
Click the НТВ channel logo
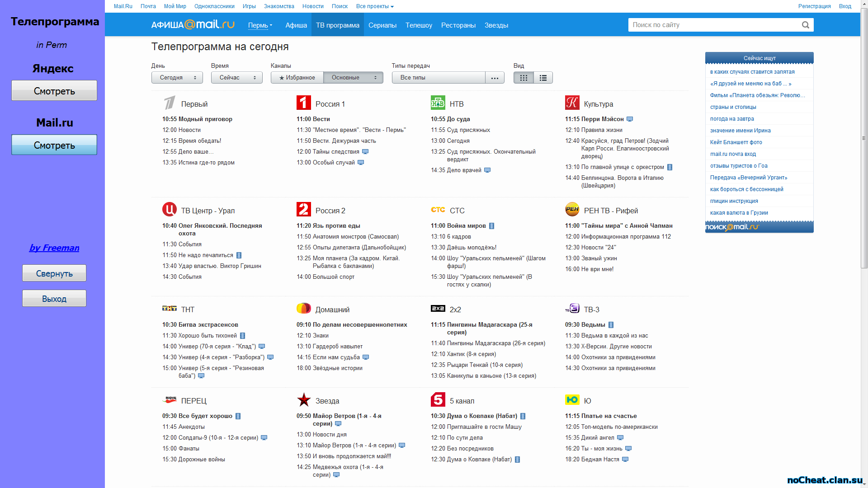(438, 103)
